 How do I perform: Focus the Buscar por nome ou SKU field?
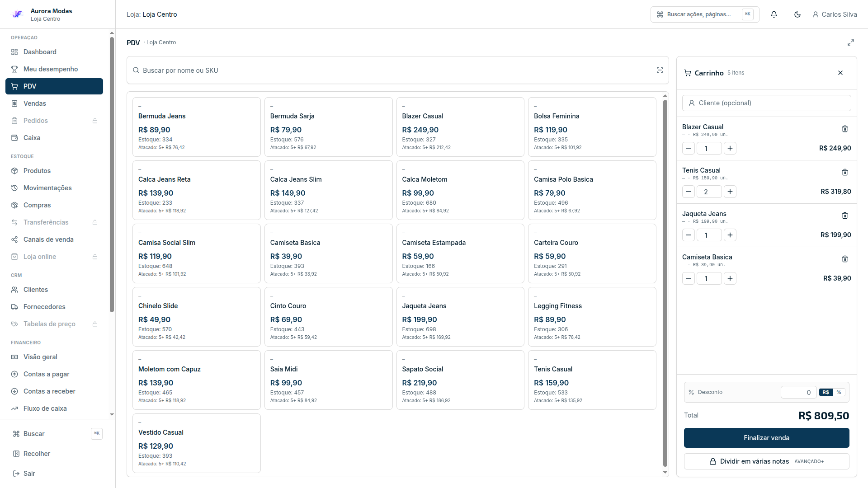(398, 70)
